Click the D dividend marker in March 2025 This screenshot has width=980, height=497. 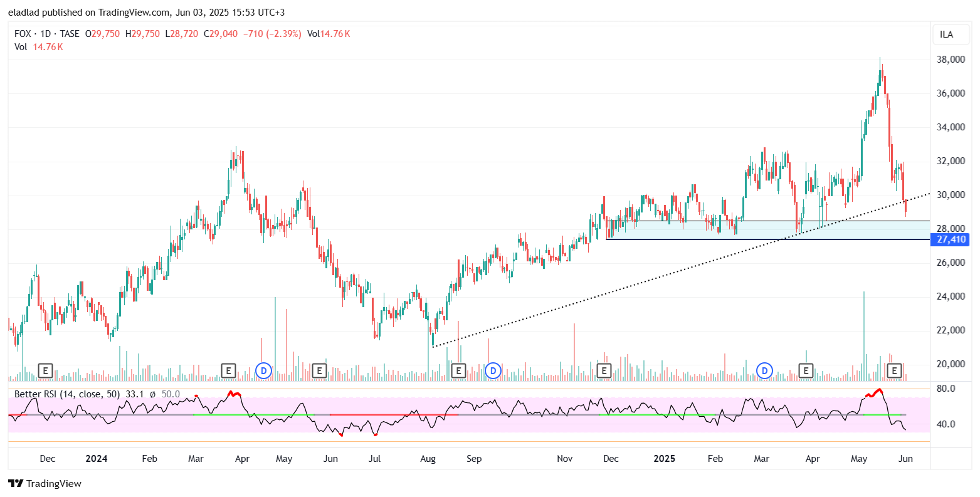764,370
